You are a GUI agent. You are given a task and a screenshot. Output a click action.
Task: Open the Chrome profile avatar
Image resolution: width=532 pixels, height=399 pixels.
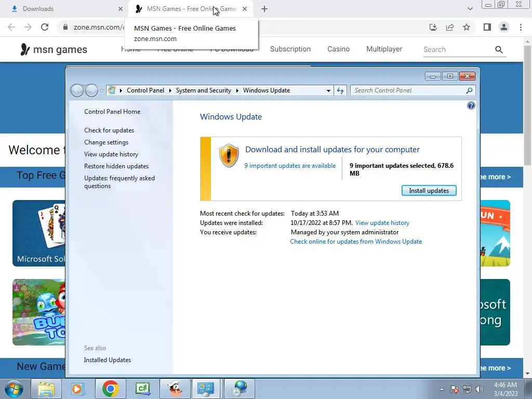pyautogui.click(x=504, y=27)
